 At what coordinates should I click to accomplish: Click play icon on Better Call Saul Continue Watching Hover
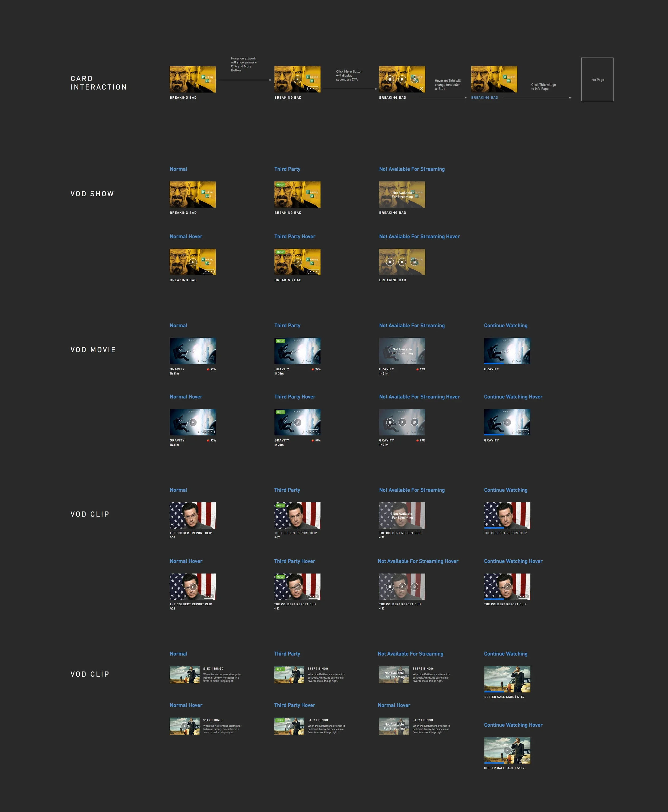coord(507,750)
